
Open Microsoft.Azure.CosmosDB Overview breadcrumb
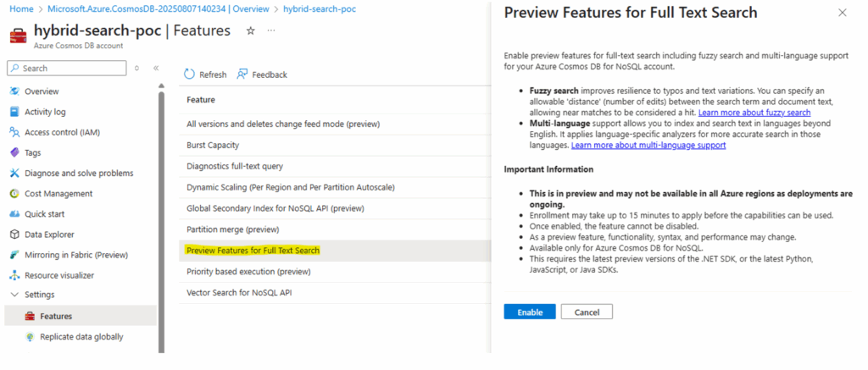[159, 8]
